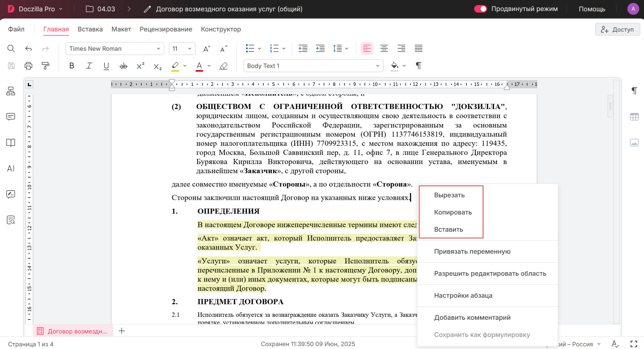
Task: Choose Вставить from context menu
Action: (448, 230)
